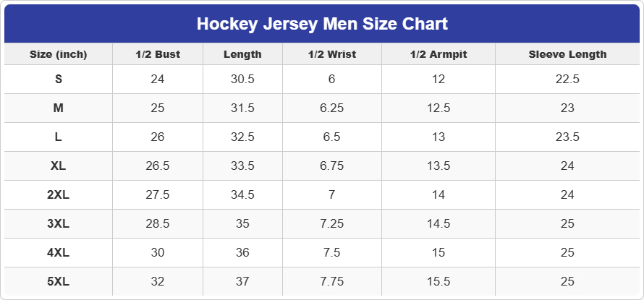Select the 1/2 Wrist column header
644x300 pixels.
tap(331, 54)
